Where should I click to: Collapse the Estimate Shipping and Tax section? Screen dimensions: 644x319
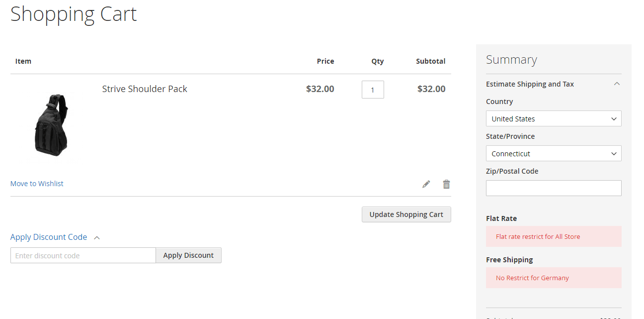617,84
